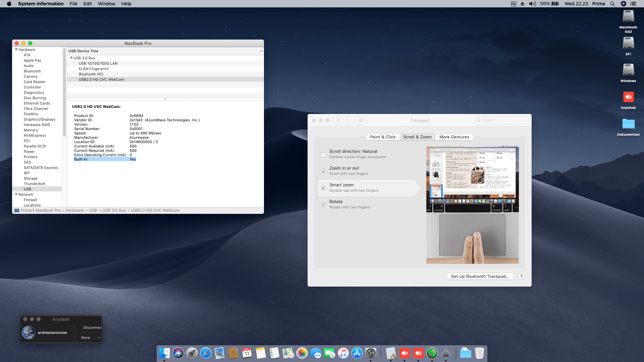Open System Preferences in the dock
This screenshot has width=644, height=362.
(x=371, y=353)
